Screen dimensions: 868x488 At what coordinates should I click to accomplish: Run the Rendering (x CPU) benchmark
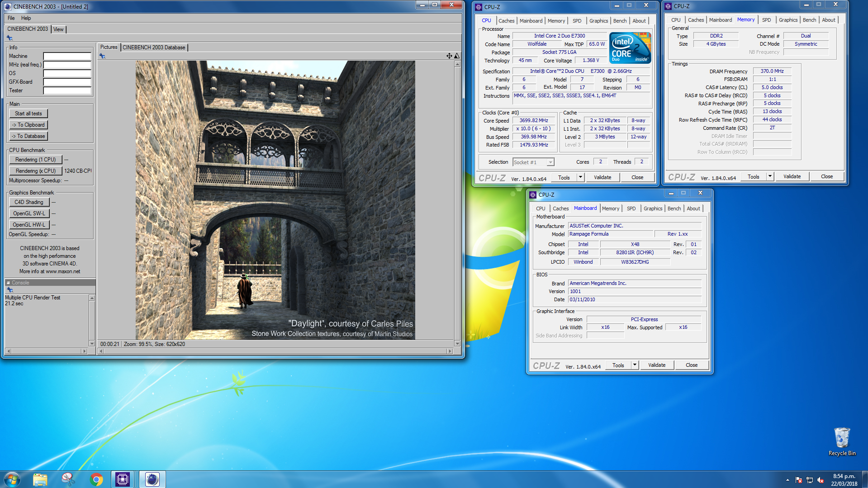pos(35,171)
